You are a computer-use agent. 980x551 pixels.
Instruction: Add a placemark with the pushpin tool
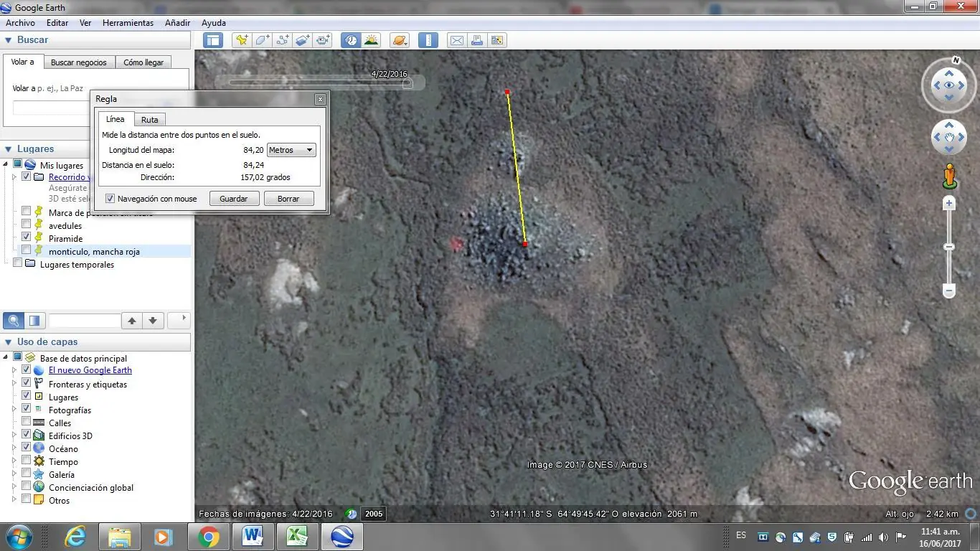[x=242, y=40]
